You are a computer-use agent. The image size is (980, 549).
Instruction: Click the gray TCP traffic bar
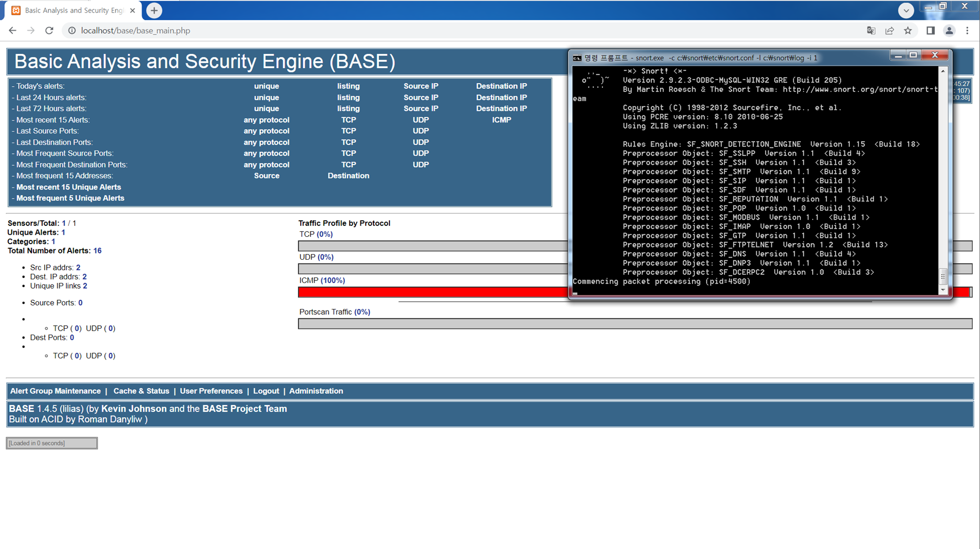[x=433, y=246]
